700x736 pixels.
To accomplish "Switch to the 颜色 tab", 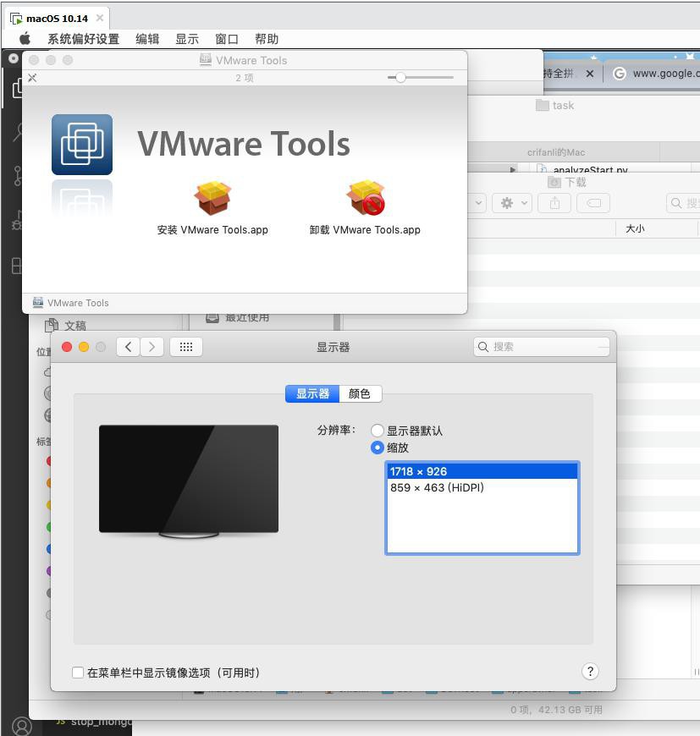I will point(360,393).
